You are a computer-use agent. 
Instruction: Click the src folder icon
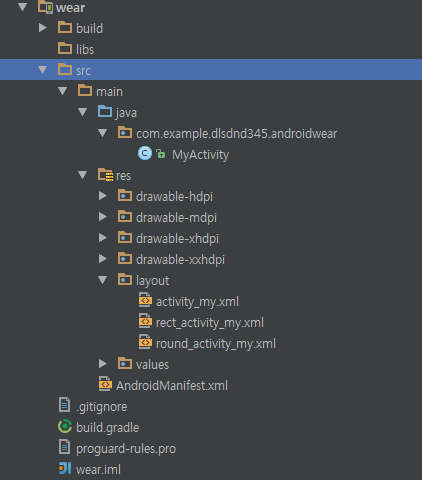pos(65,69)
